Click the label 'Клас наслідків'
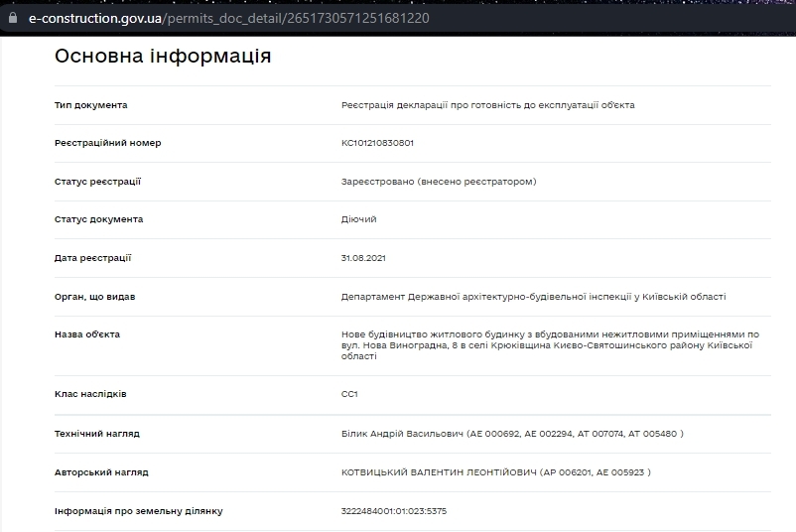The width and height of the screenshot is (796, 532). (x=90, y=394)
